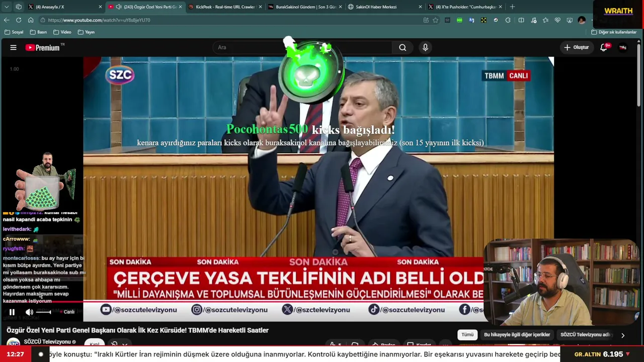Image resolution: width=644 pixels, height=362 pixels.
Task: Open the Yayın bookmarks folder
Action: 86,32
